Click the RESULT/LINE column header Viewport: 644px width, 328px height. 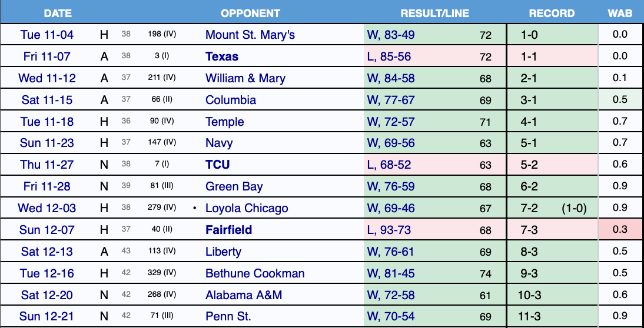435,13
